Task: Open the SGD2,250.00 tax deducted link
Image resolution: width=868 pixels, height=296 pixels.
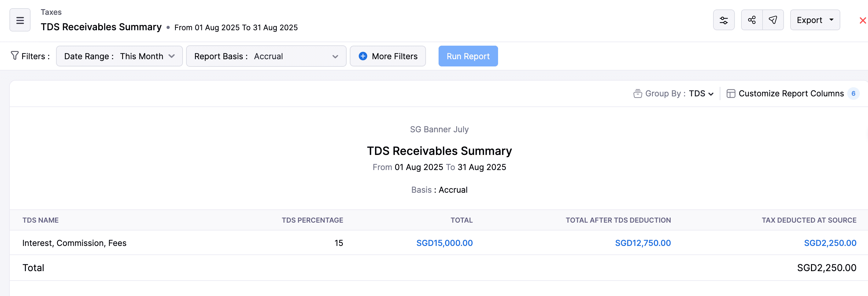Action: pyautogui.click(x=830, y=243)
